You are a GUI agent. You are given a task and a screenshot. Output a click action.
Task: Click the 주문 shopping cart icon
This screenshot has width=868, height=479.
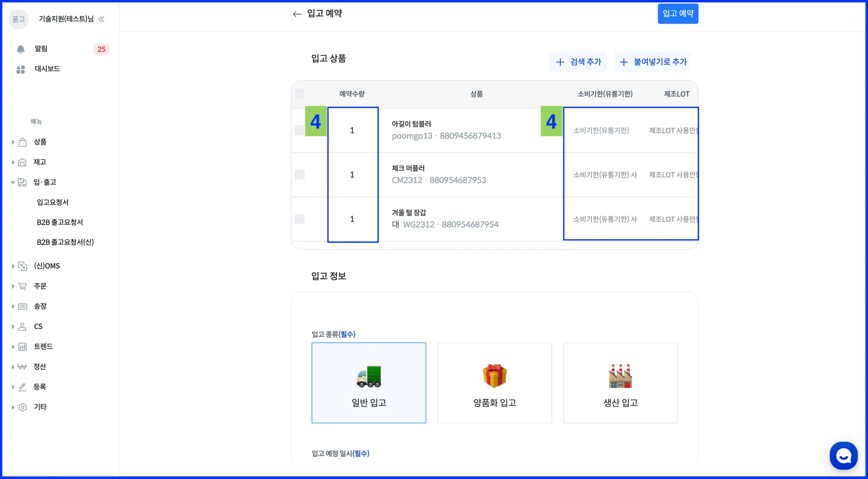coord(22,286)
